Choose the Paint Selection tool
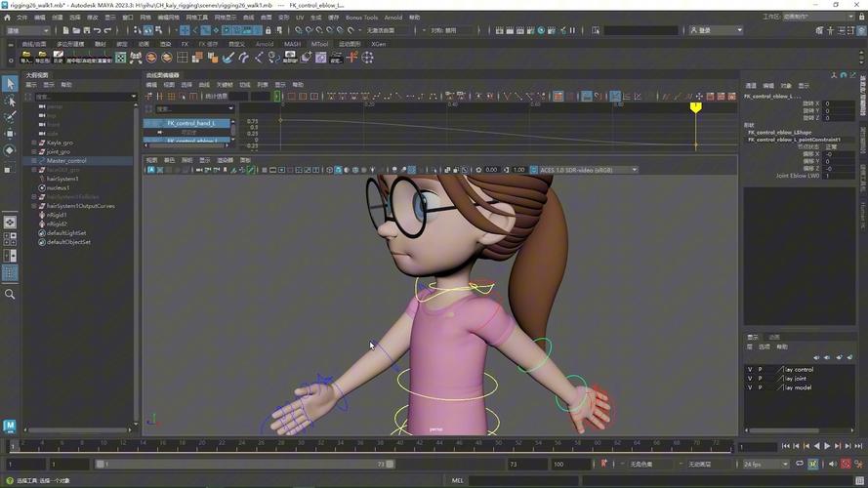 pyautogui.click(x=10, y=117)
